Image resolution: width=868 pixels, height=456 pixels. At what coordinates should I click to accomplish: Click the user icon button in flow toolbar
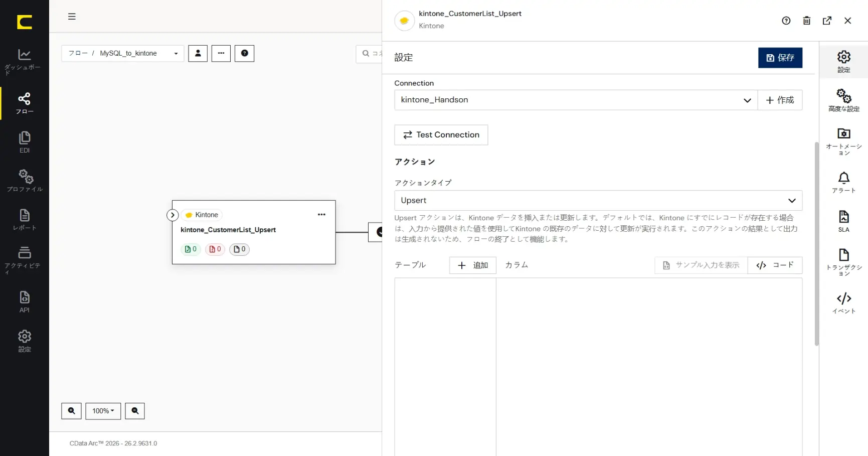[198, 53]
